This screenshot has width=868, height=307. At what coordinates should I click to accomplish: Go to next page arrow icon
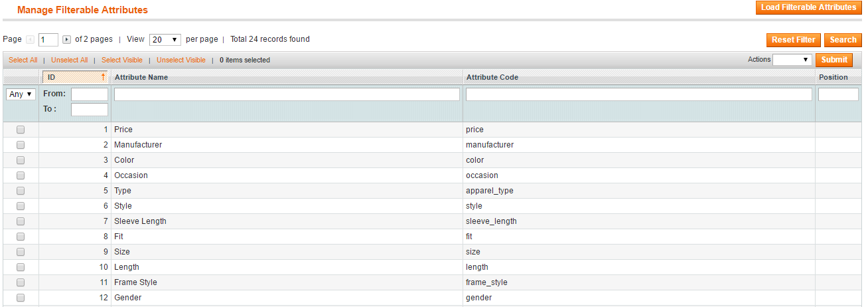66,40
